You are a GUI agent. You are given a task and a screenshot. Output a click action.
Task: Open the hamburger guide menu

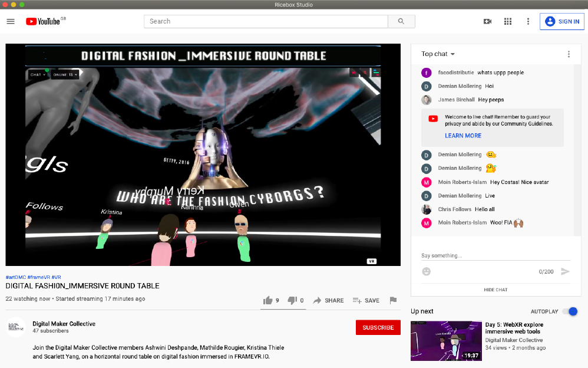11,21
